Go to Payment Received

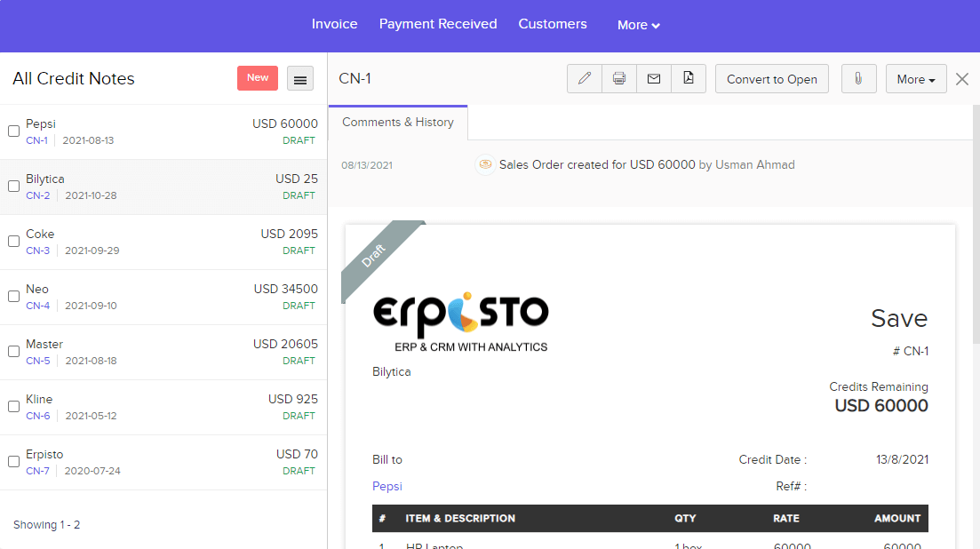(438, 24)
